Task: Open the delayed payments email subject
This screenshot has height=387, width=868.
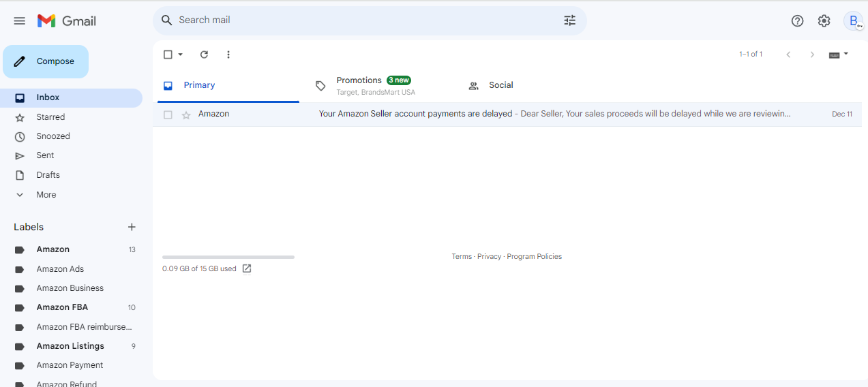Action: [415, 114]
